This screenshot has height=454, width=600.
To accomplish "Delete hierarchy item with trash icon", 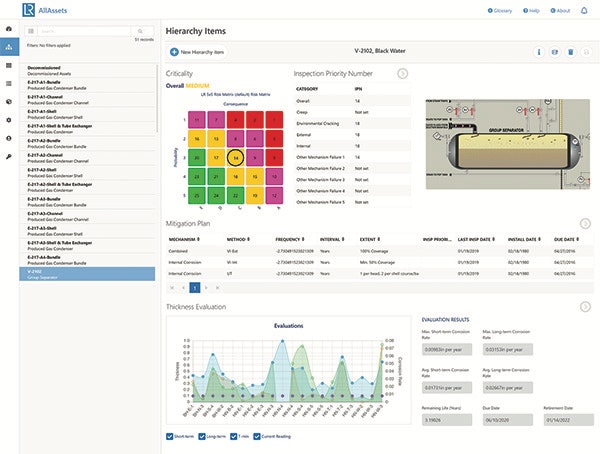I will click(569, 50).
